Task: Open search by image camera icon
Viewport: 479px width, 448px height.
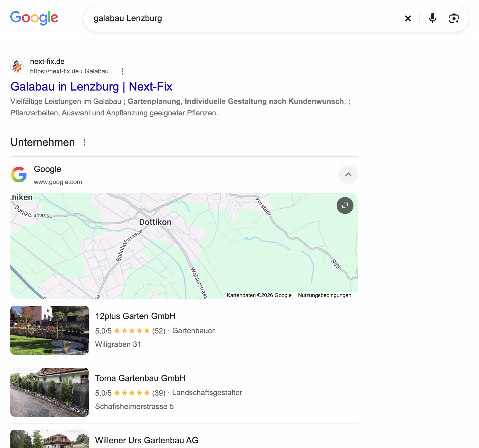Action: click(x=454, y=18)
